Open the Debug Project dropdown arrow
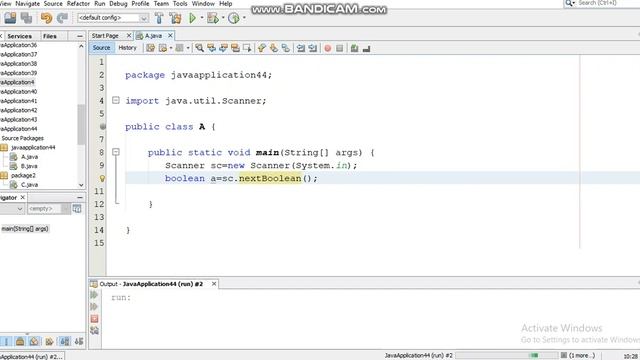Viewport: 640px width, 360px height. pyautogui.click(x=223, y=18)
